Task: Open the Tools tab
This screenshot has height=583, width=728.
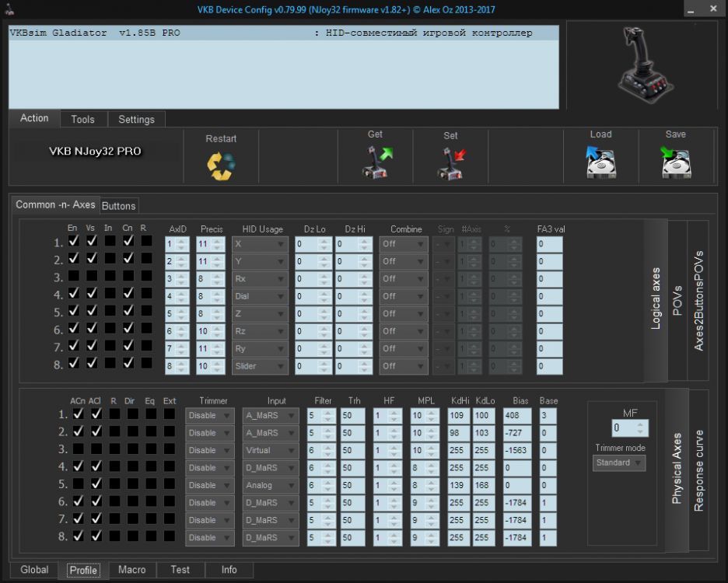Action: click(82, 120)
